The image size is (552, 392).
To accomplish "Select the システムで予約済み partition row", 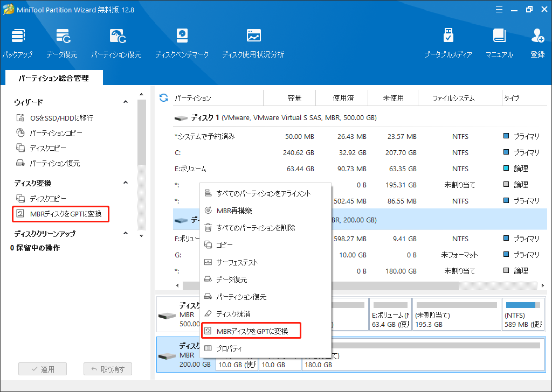I will 360,136.
